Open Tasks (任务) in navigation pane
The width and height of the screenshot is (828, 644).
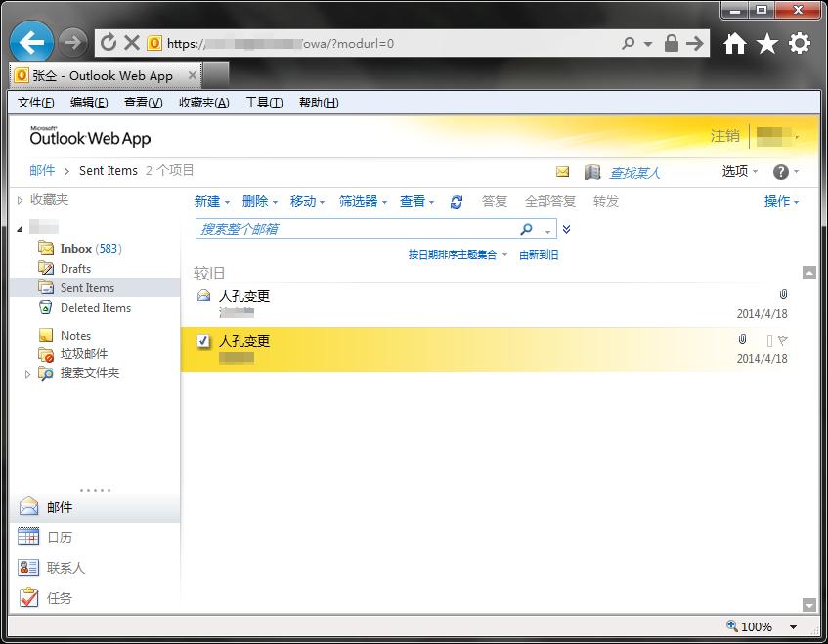point(59,598)
